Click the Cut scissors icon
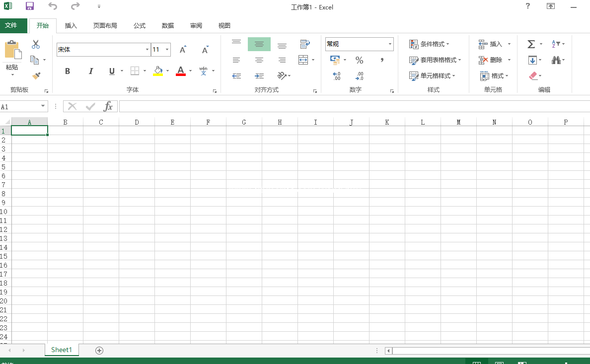The image size is (590, 364). (36, 45)
